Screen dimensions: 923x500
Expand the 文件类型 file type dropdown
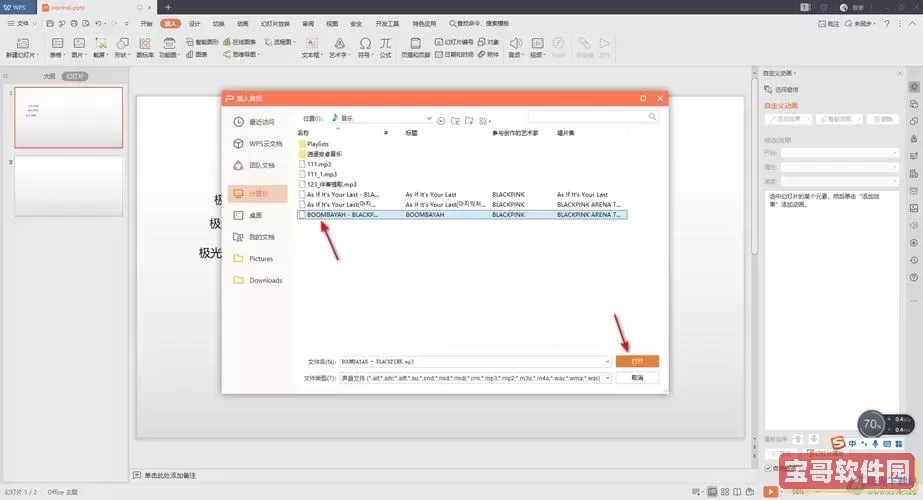click(607, 378)
